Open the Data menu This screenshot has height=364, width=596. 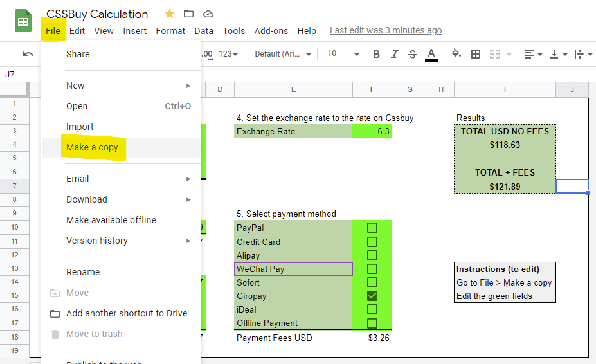click(204, 31)
